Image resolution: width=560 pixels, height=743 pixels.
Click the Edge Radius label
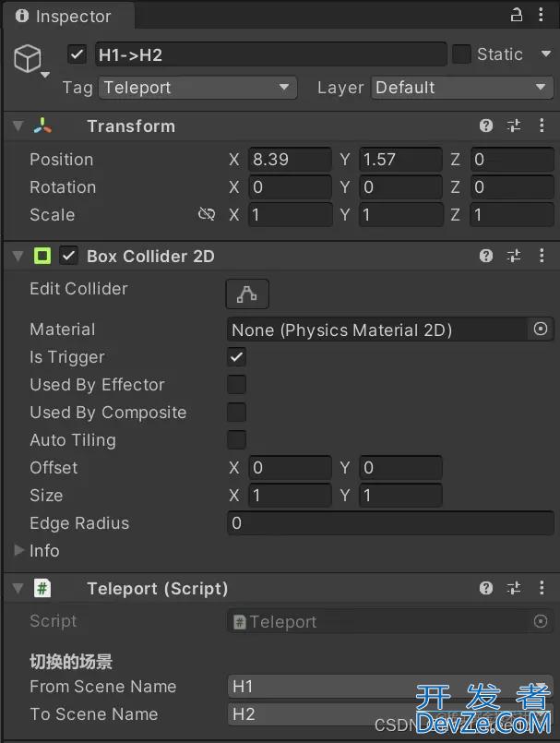79,523
